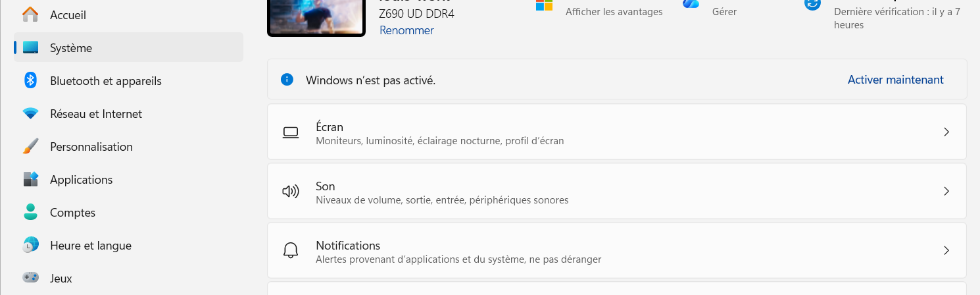Click the Jeux gamepad icon
This screenshot has height=295, width=980.
30,278
